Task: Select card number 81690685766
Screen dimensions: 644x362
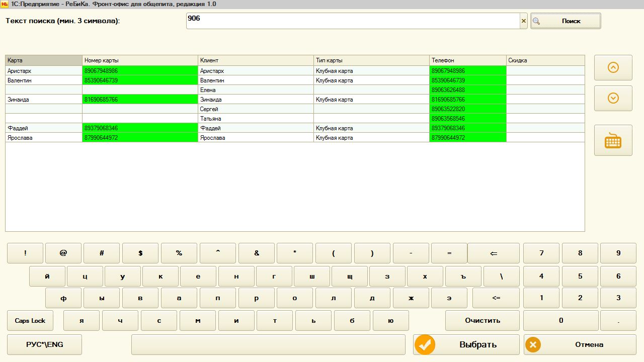Action: point(140,100)
